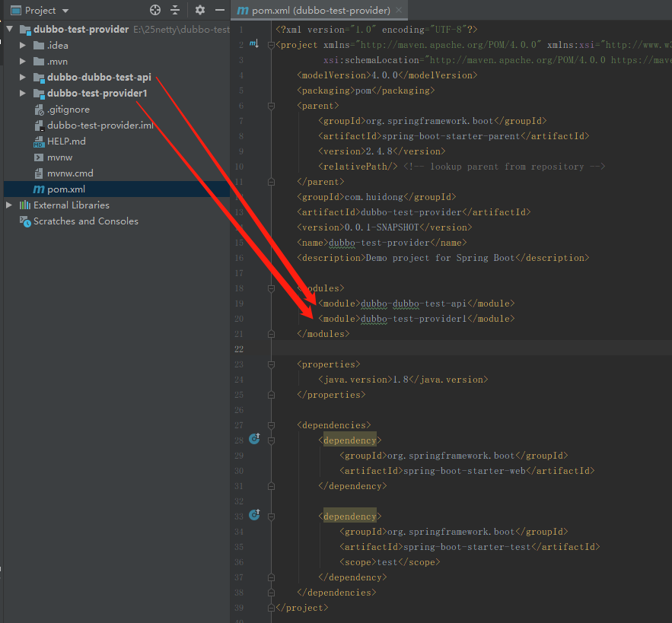
Task: Collapse the first dependency fold on line 28
Action: [x=271, y=440]
